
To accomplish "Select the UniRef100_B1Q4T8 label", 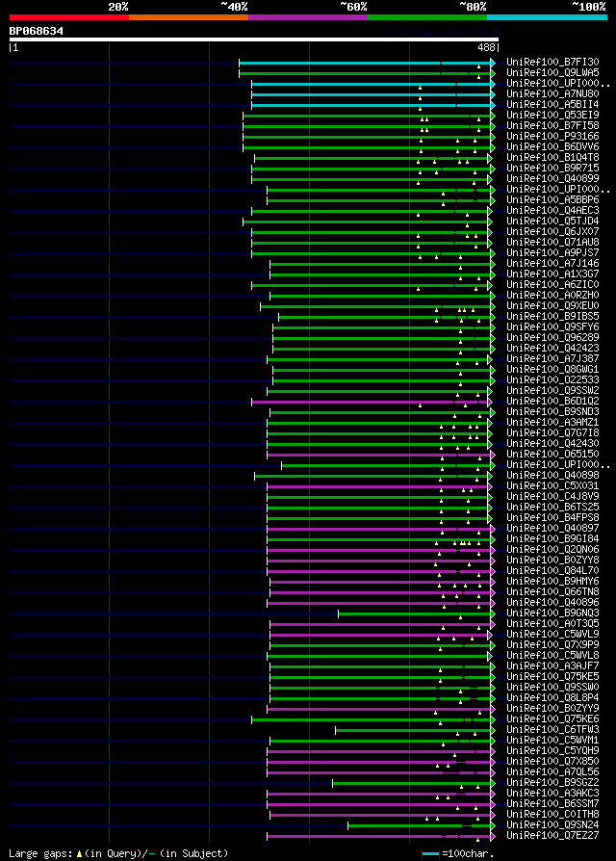I will pos(552,158).
